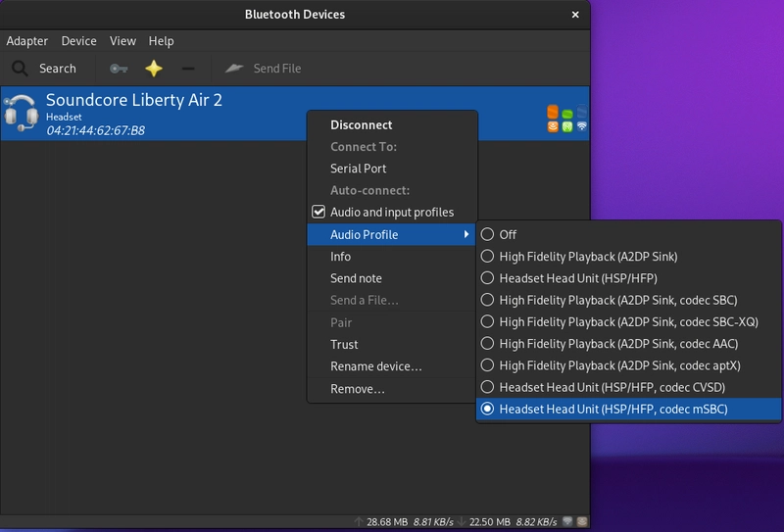Screen dimensions: 784x532
Task: Click the 22.50 MB downloaded value
Action: click(x=489, y=522)
